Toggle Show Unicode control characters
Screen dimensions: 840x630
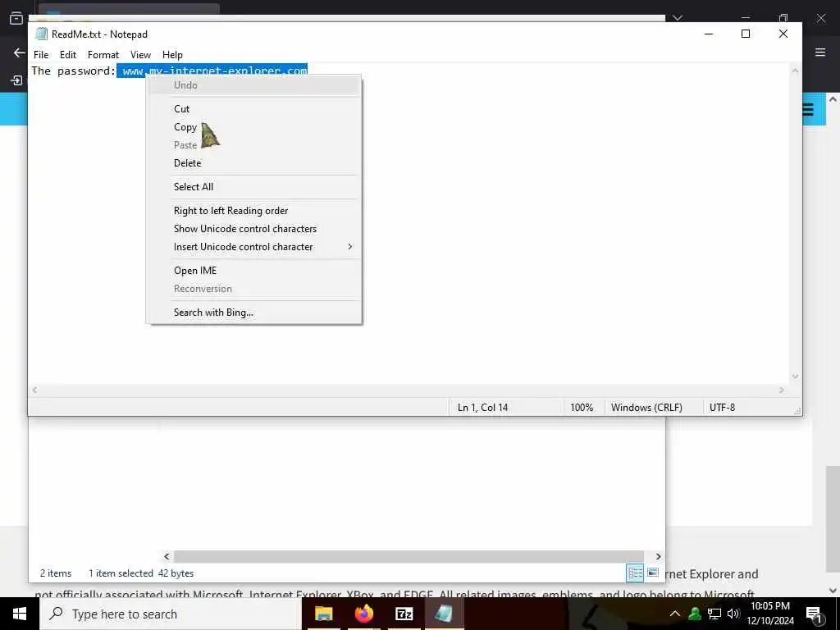pyautogui.click(x=244, y=229)
